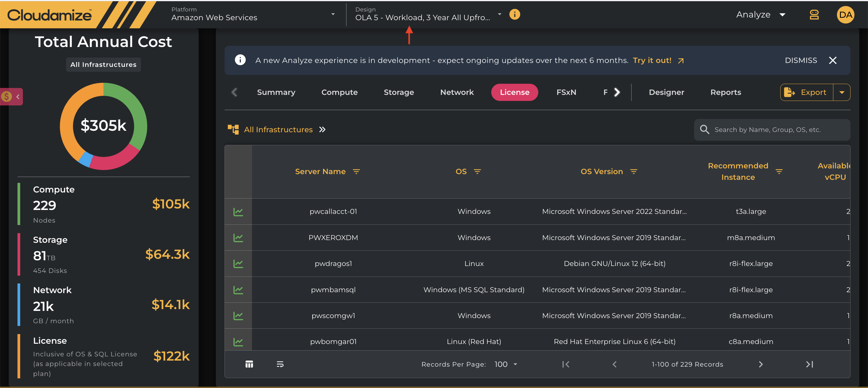Open the chart for pwdragos1
The height and width of the screenshot is (388, 868).
238,263
